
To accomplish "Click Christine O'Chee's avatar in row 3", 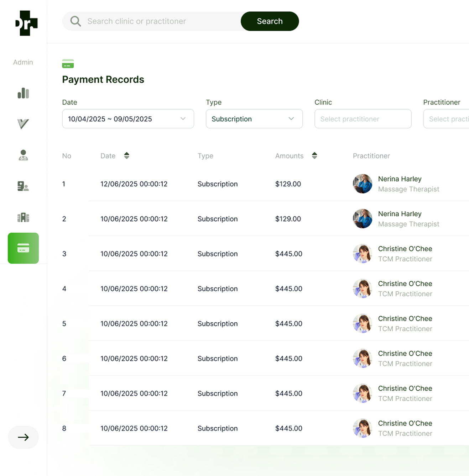I will coord(363,253).
